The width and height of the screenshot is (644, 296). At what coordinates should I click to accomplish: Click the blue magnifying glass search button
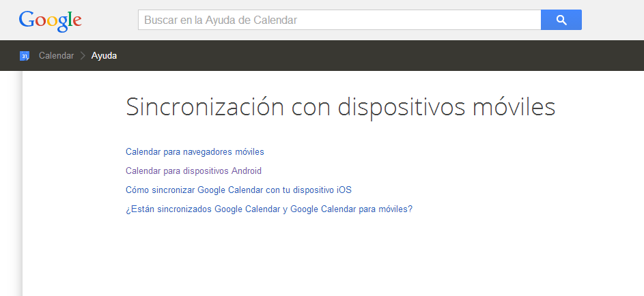pos(561,20)
